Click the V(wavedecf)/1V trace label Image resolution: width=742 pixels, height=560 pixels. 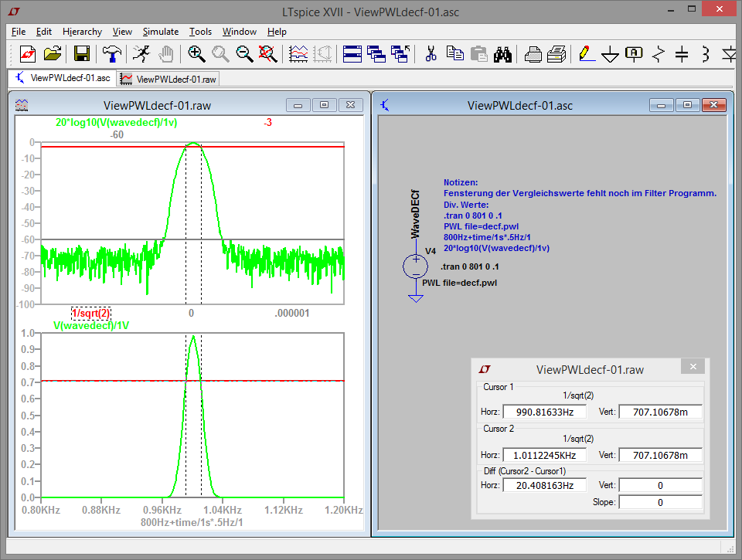91,325
